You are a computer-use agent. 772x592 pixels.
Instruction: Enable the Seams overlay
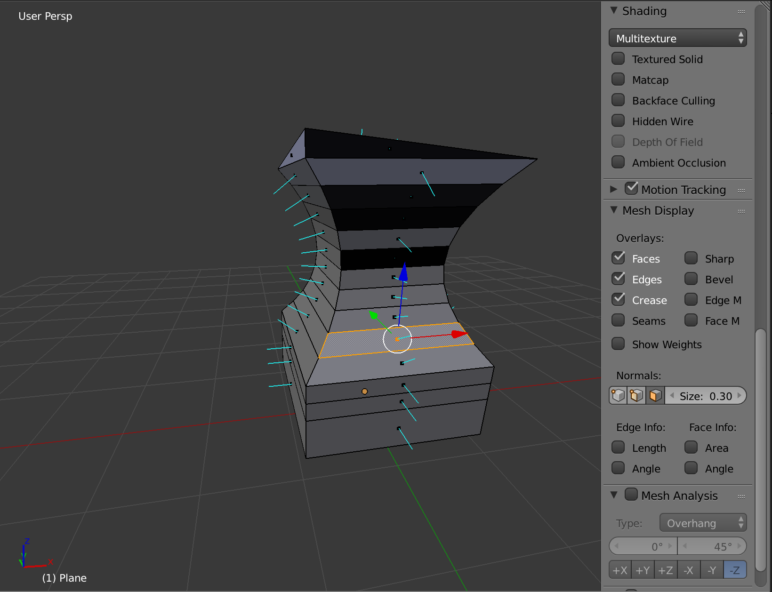click(618, 320)
